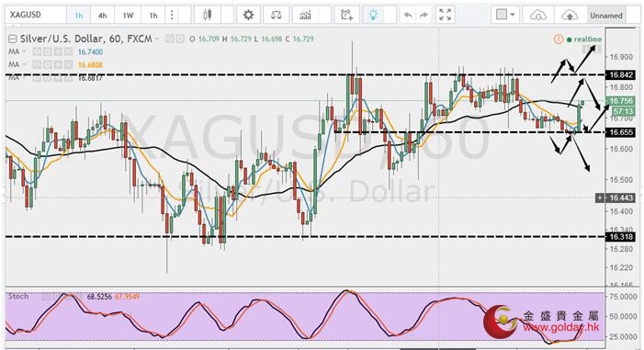
Task: Toggle visibility of first MA indicator
Action: coord(37,51)
